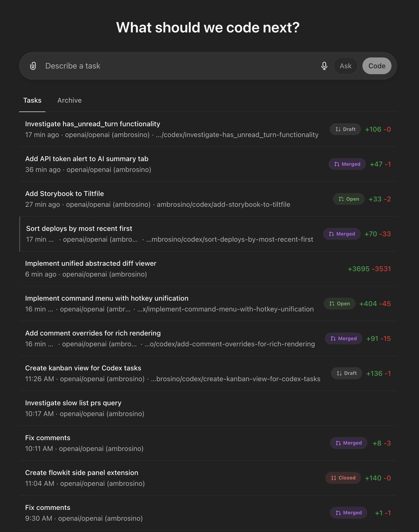Click branch path sort-deploys-by-most-recent-first
This screenshot has height=532, width=419.
point(229,239)
